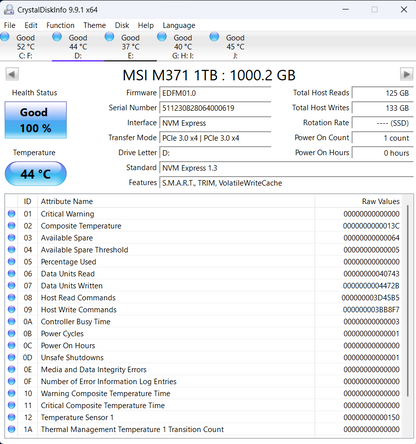Viewport: 416px width, 444px height.
Task: Click the blue status orb for disk E:
Action: coord(109,37)
